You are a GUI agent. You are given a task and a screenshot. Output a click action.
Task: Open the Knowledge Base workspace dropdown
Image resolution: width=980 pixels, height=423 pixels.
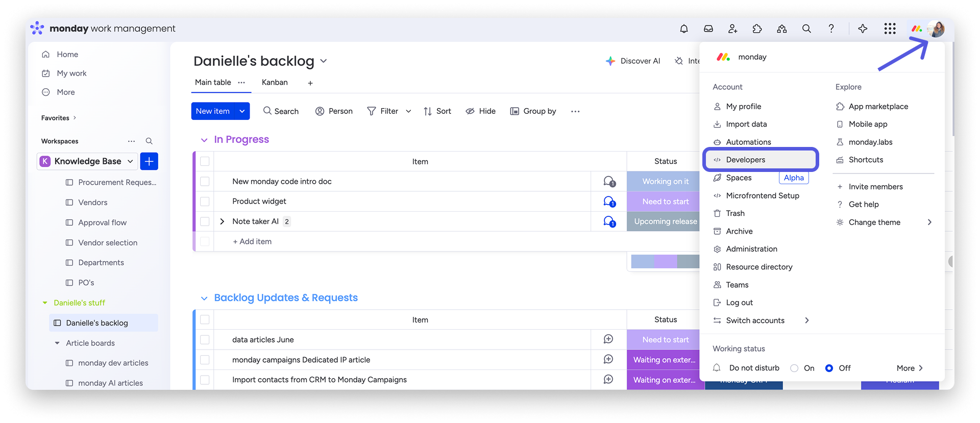pyautogui.click(x=130, y=161)
